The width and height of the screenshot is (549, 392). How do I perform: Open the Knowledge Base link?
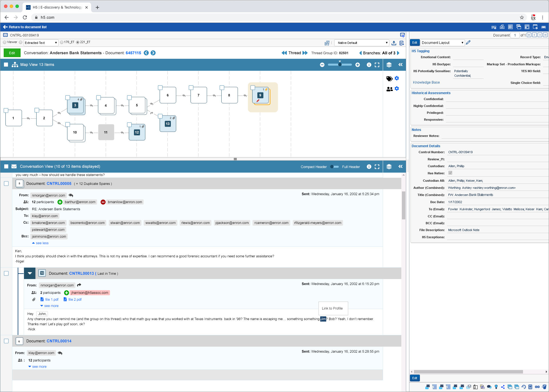coord(426,82)
